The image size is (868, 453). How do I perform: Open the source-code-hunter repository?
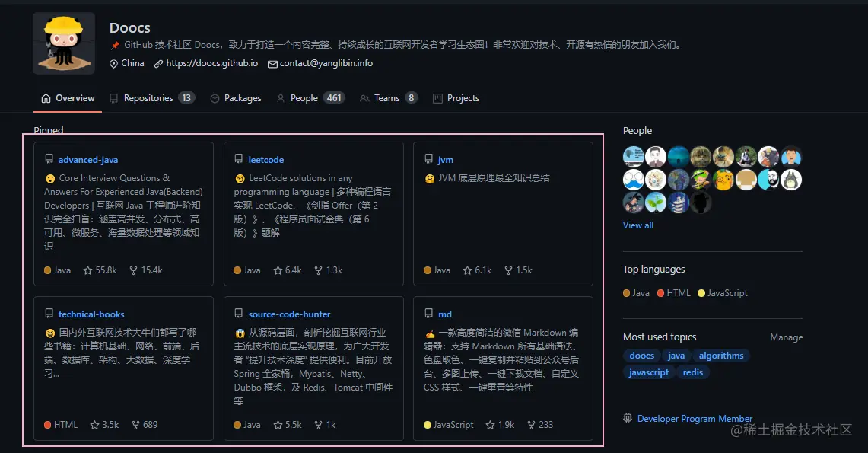(289, 314)
